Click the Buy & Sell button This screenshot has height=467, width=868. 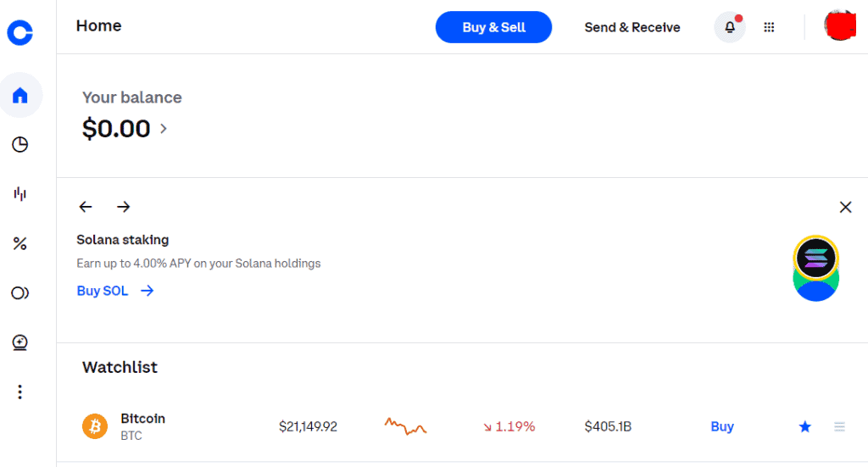pos(493,27)
